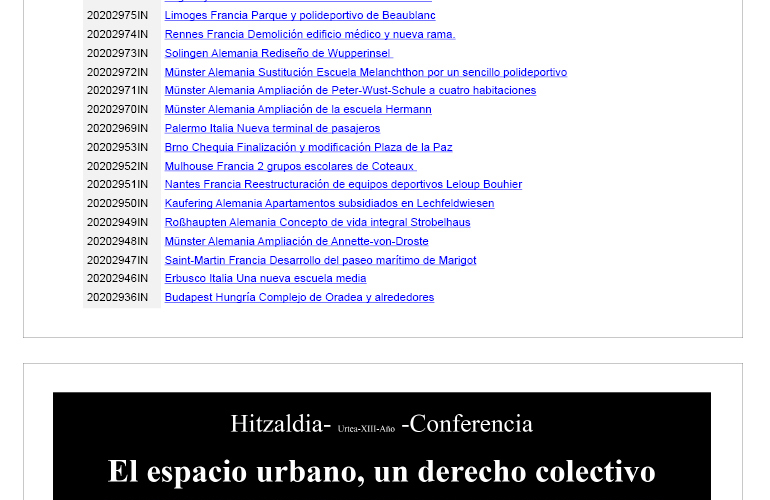Select reference code 20202974IN
770x500 pixels.
117,34
